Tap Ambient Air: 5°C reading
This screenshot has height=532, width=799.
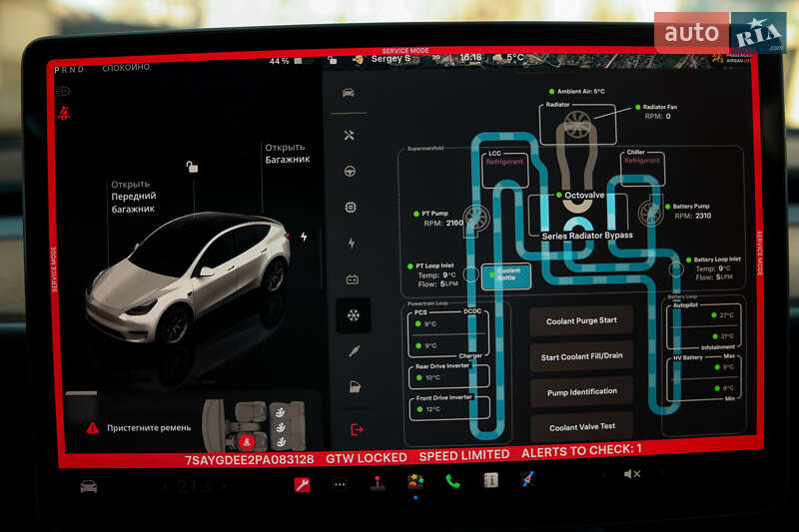click(x=577, y=91)
